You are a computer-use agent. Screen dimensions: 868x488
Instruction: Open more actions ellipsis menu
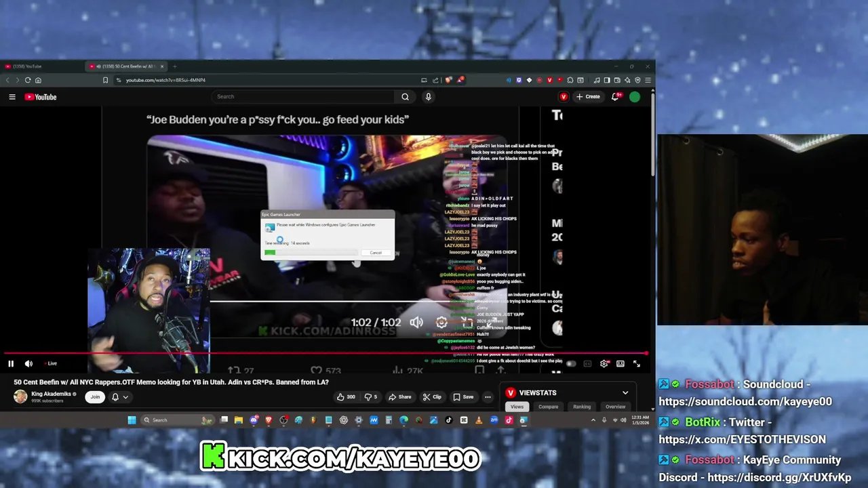[x=488, y=397]
